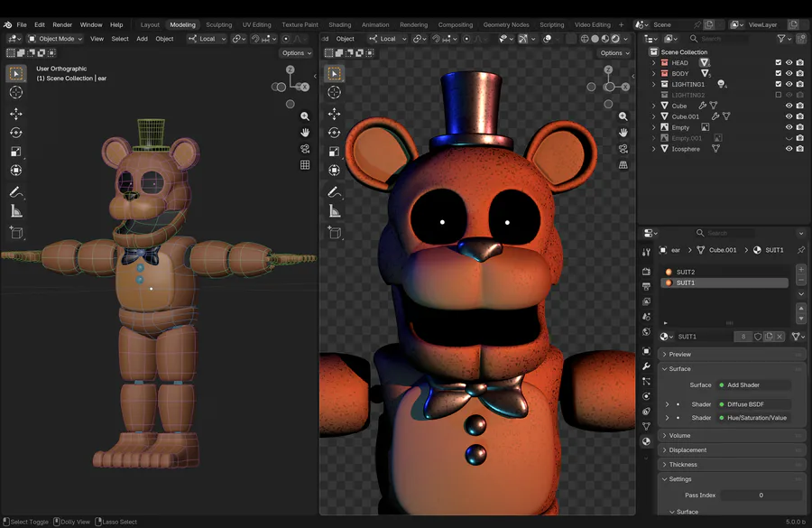Select the Annotate tool in left viewport

click(16, 192)
